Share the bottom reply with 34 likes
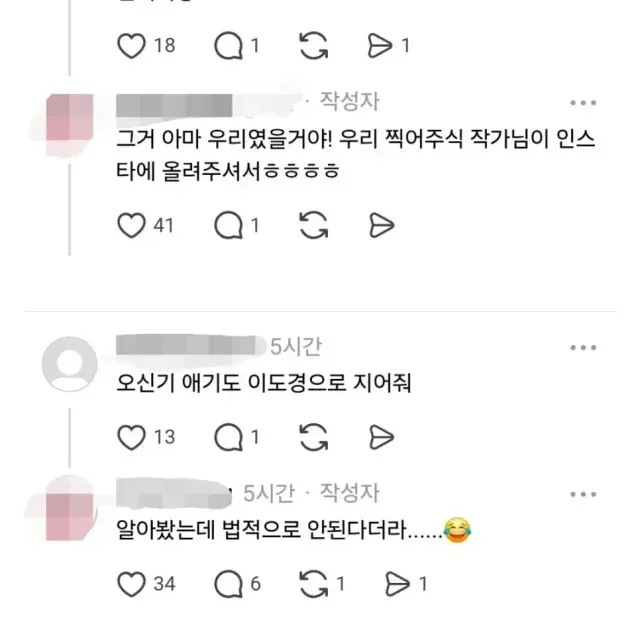The image size is (640, 628). point(398,584)
